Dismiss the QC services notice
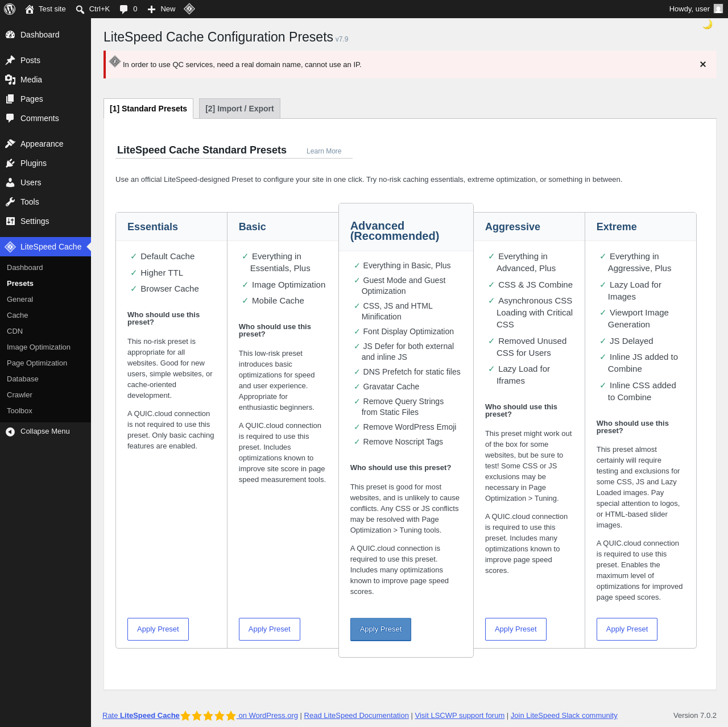 (703, 64)
